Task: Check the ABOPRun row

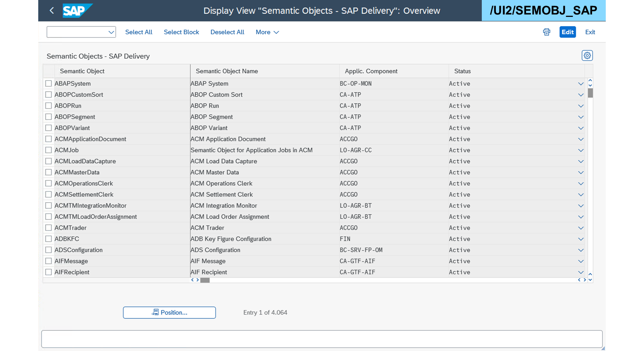Action: [49, 105]
